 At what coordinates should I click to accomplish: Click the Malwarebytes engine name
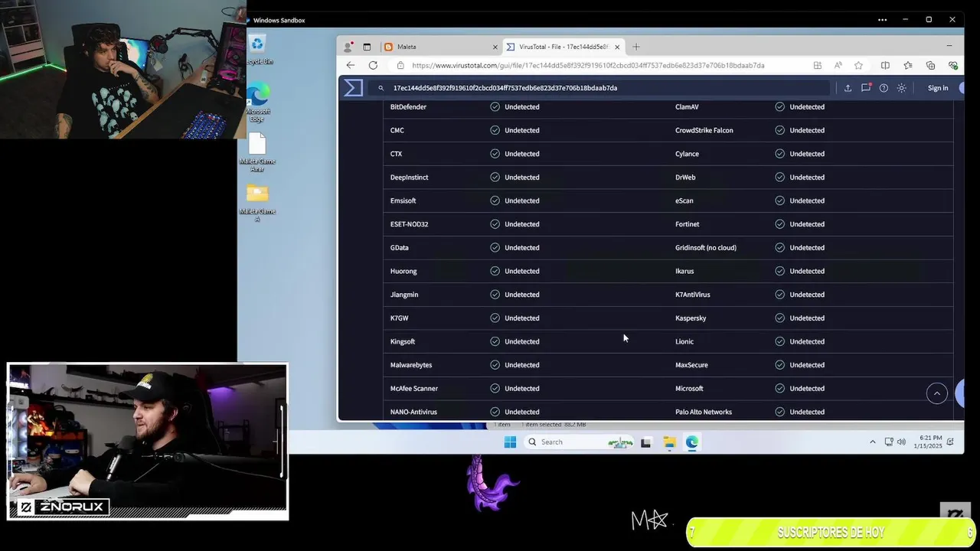411,365
